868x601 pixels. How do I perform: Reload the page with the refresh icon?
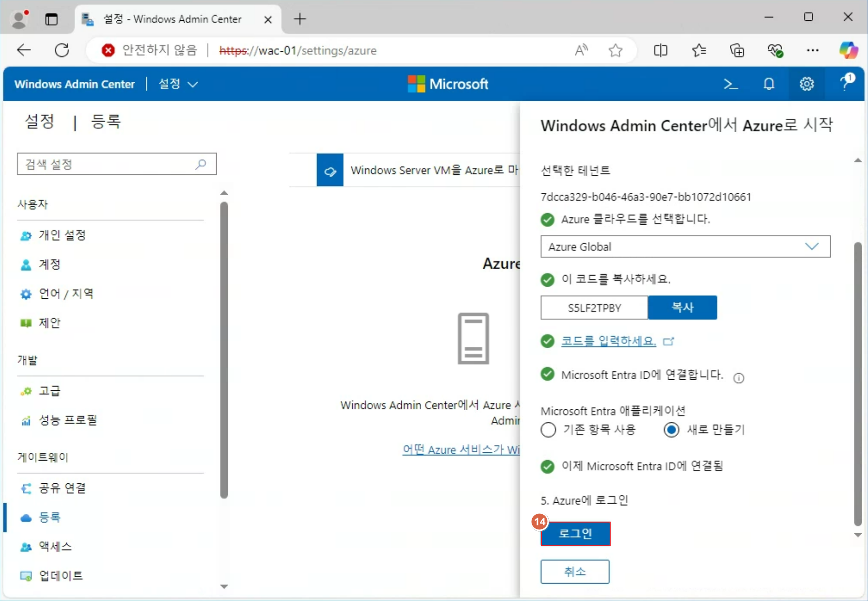(x=62, y=50)
